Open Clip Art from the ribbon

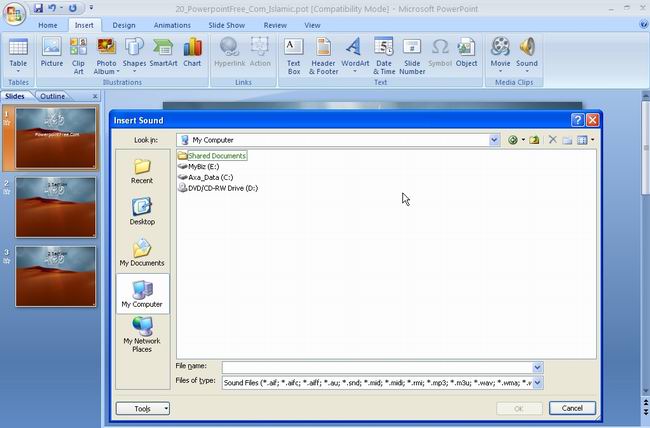78,56
